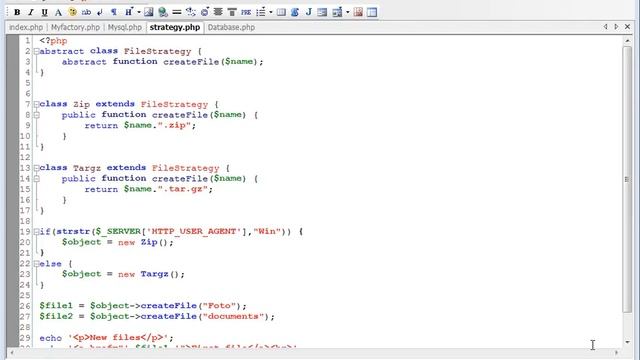Click 'createFile($name);' on line 3

point(213,62)
